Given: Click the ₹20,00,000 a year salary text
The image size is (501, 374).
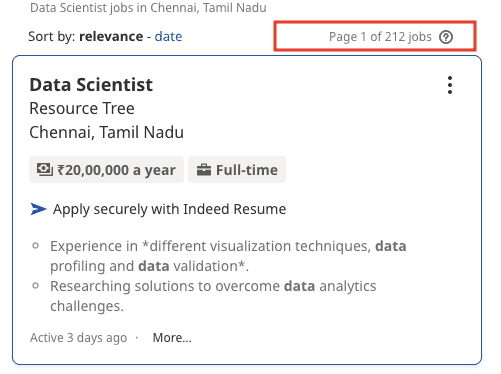Looking at the screenshot, I should click(x=116, y=170).
